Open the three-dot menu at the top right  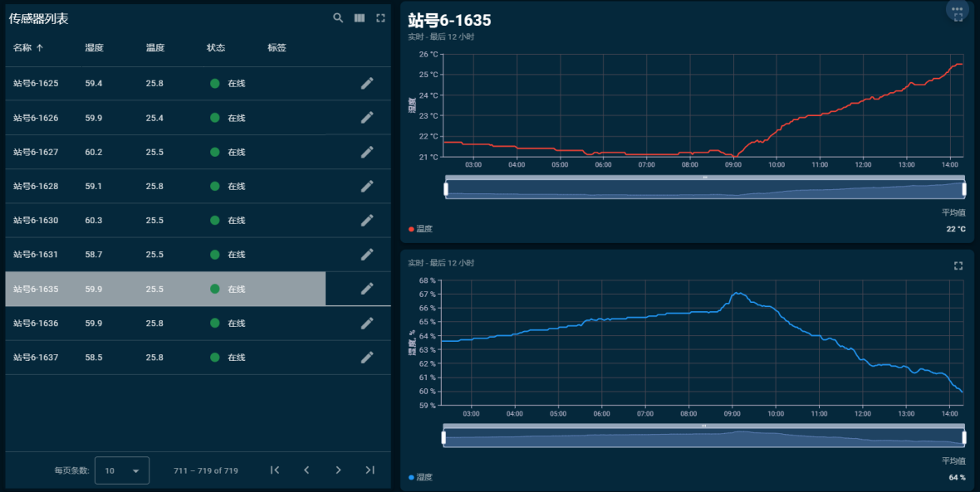[x=958, y=8]
